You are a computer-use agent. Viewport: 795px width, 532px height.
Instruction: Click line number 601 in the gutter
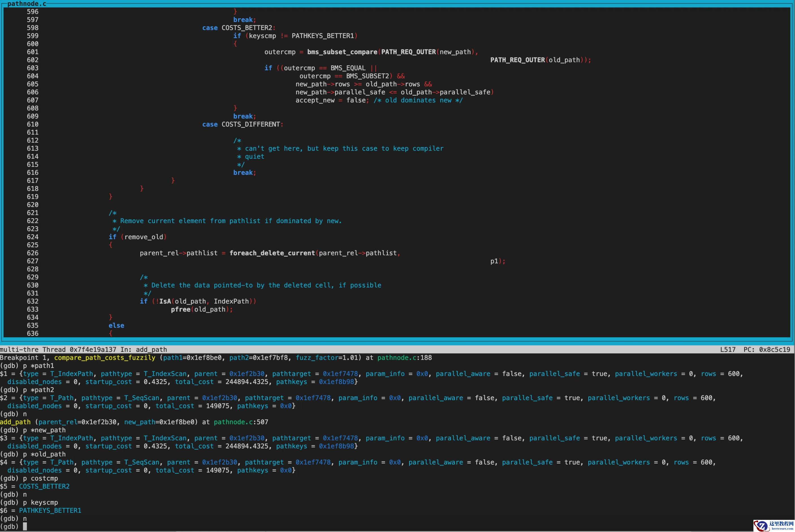point(33,52)
